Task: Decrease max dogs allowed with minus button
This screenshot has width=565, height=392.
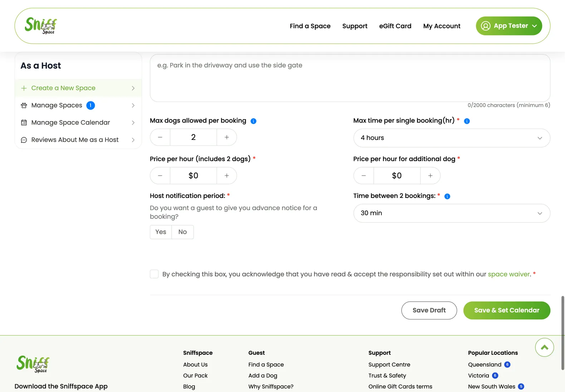Action: point(160,137)
